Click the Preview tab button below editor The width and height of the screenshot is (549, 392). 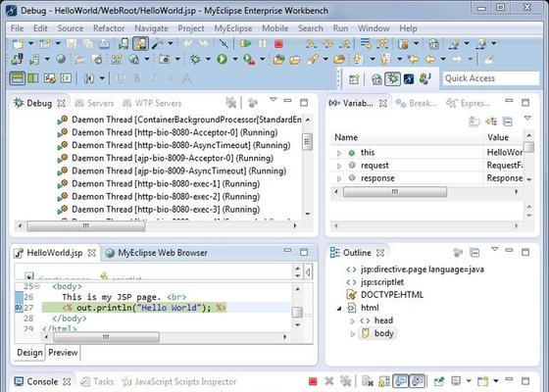point(63,353)
